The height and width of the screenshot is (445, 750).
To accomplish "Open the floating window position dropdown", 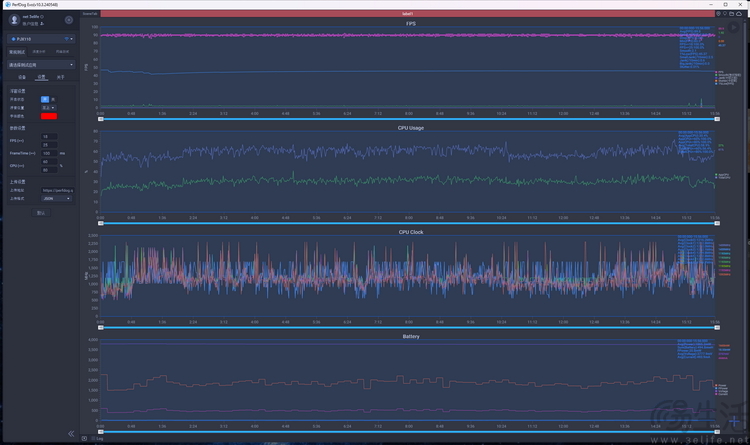I will tap(48, 108).
